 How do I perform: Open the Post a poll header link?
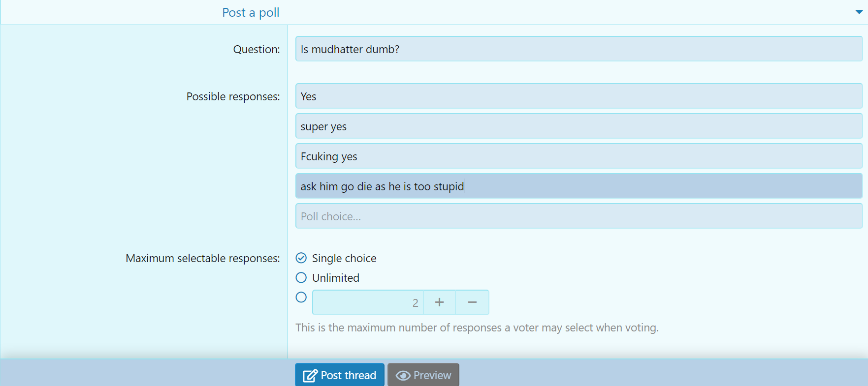coord(251,12)
